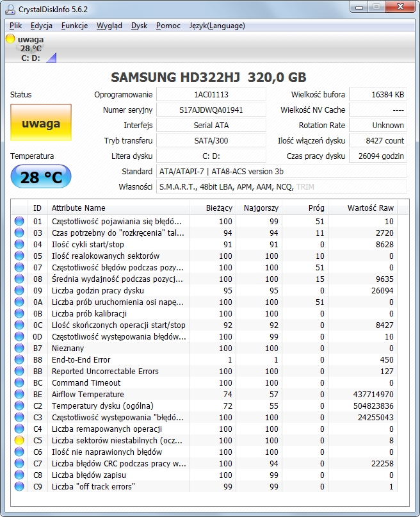Click the Próg column header

click(305, 208)
